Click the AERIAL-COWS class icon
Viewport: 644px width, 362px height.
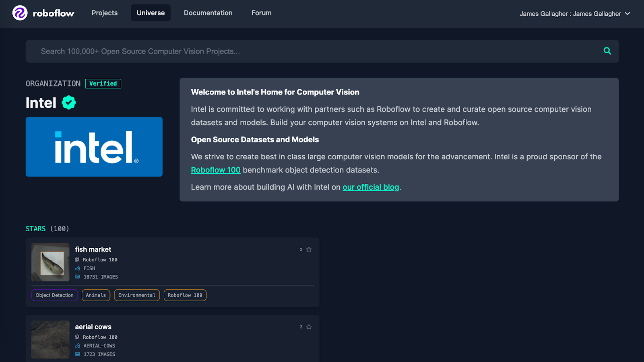pyautogui.click(x=77, y=346)
